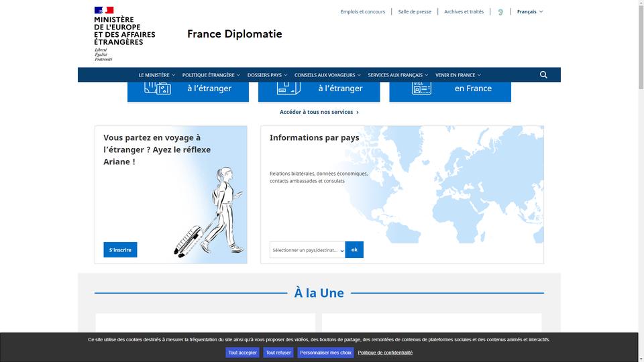Follow Accéder à tous nos services link

(319, 112)
